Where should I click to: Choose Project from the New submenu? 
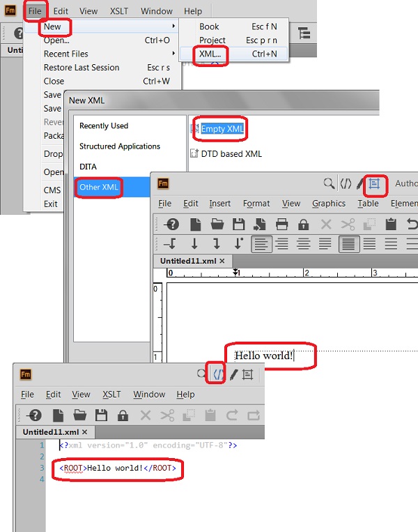[212, 40]
